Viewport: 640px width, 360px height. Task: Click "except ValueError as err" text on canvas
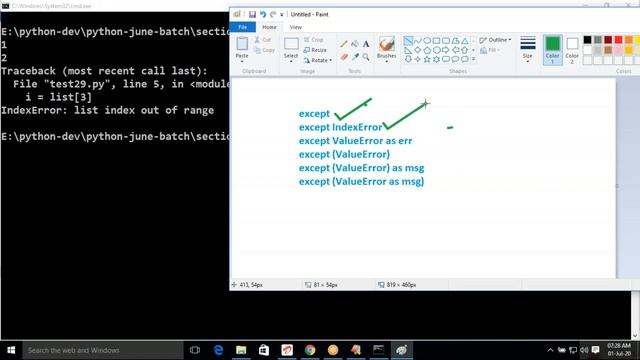[x=355, y=141]
